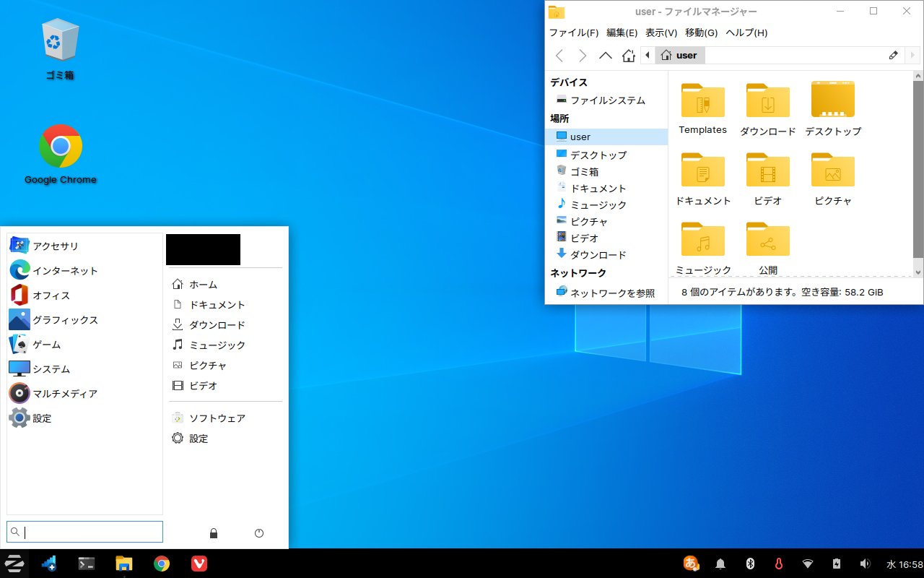Open the ゴミ箱 desktop icon
This screenshot has width=924, height=578.
tap(60, 43)
